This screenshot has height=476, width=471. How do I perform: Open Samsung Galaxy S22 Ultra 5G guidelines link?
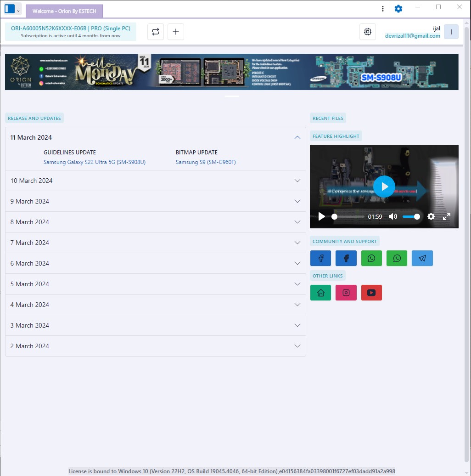click(x=94, y=162)
